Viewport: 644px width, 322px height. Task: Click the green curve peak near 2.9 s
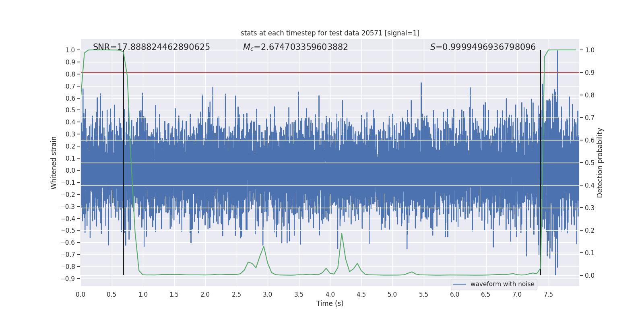pyautogui.click(x=264, y=246)
